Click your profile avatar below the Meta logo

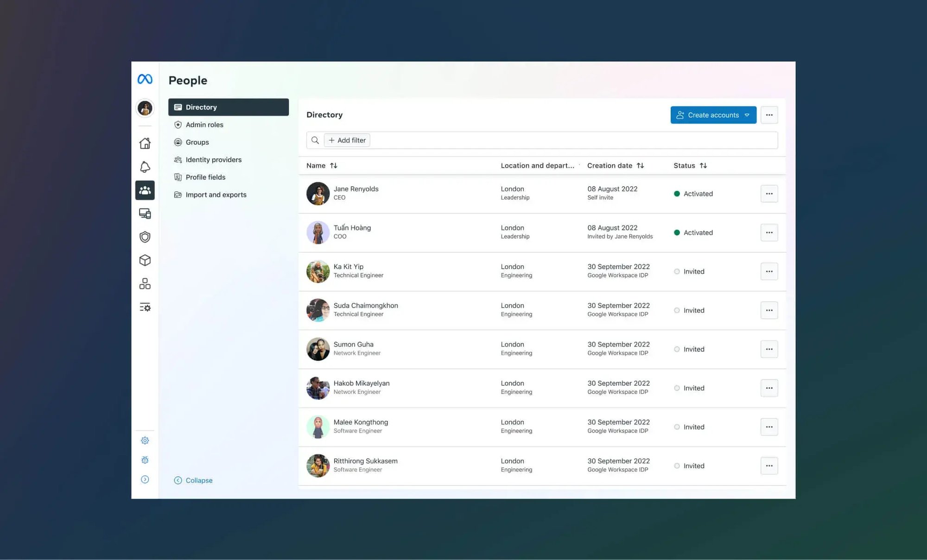pos(145,108)
